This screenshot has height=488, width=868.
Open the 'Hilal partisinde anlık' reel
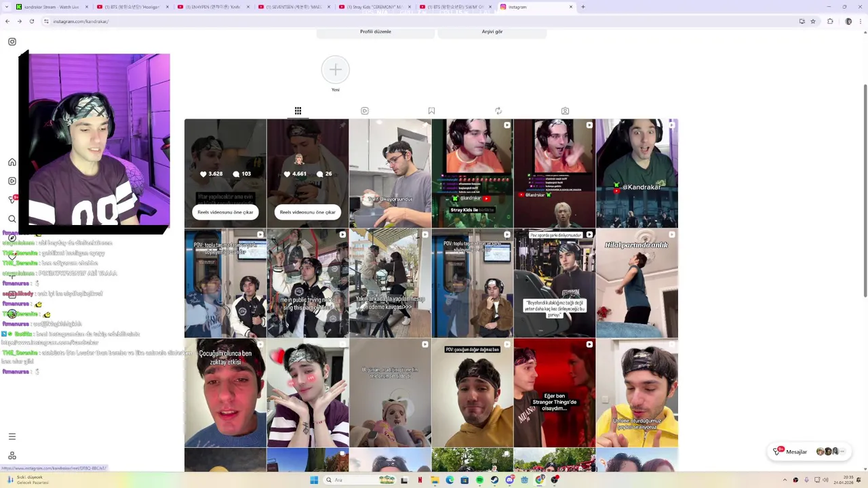pos(637,283)
